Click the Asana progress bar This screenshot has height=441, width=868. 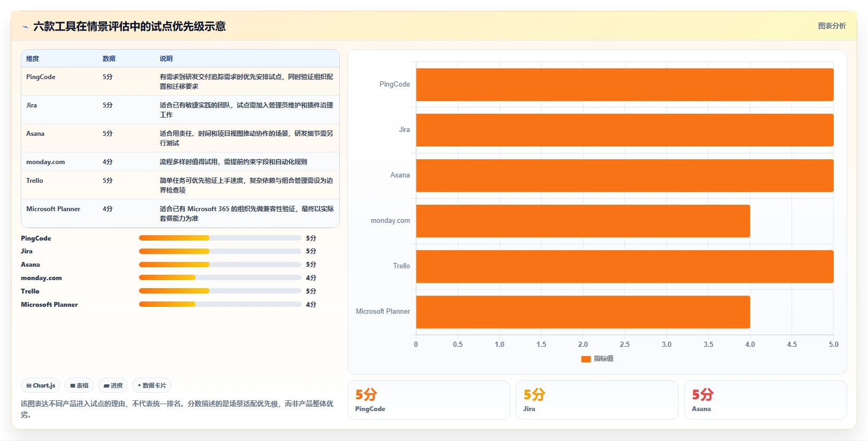tap(220, 265)
